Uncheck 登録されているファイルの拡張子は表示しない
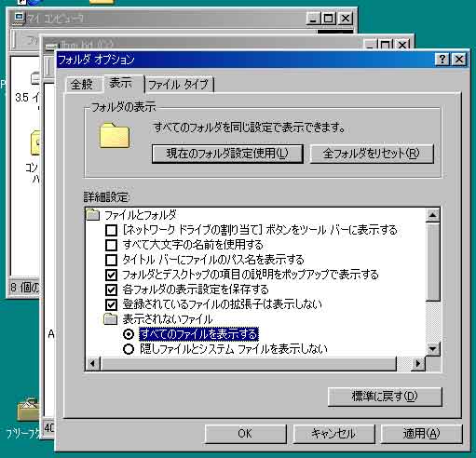Viewport: 476px width, 458px height. coord(111,304)
